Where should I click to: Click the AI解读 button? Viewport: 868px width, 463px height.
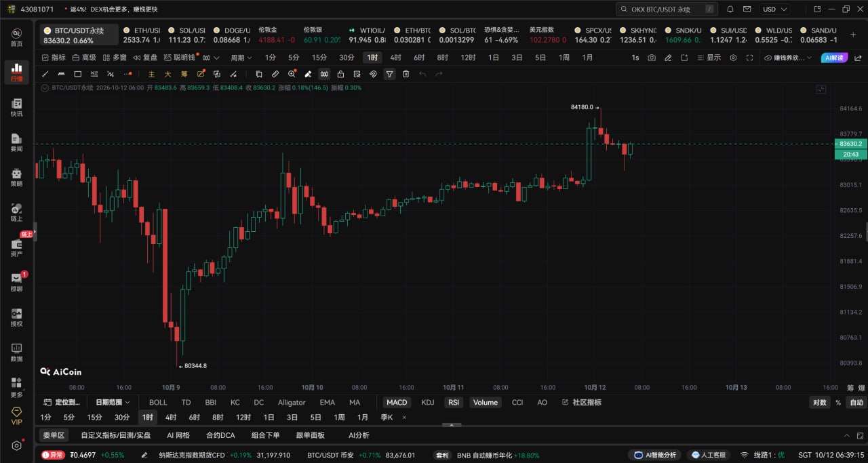(834, 58)
